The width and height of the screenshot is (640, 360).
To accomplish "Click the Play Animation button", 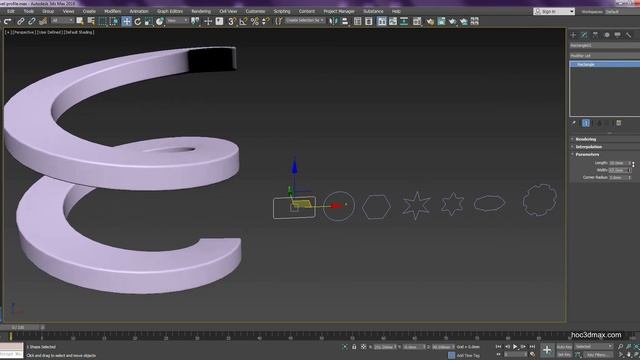I will click(x=515, y=347).
